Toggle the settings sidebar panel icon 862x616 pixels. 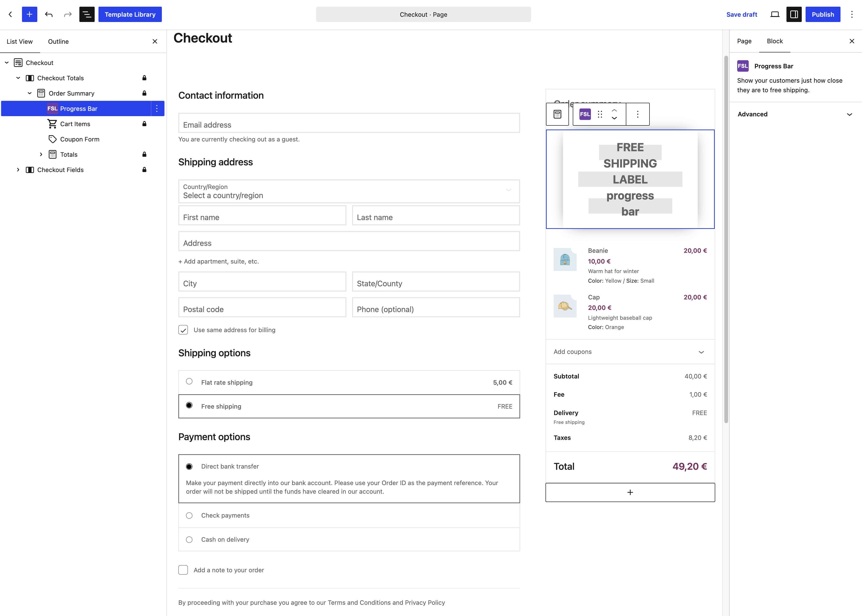point(794,14)
